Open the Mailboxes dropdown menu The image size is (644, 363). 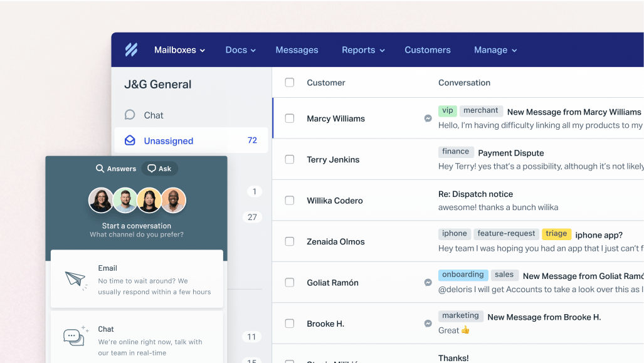[x=179, y=50]
